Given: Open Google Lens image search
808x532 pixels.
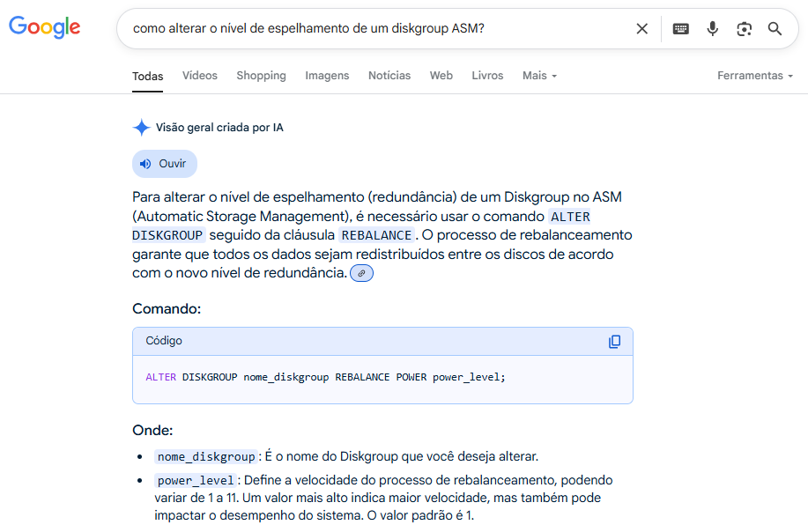Looking at the screenshot, I should (744, 29).
